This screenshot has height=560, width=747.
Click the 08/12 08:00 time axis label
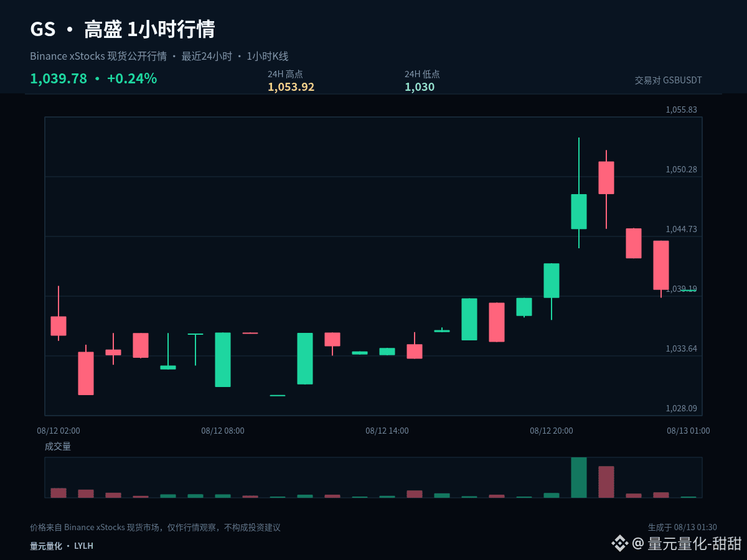point(223,431)
